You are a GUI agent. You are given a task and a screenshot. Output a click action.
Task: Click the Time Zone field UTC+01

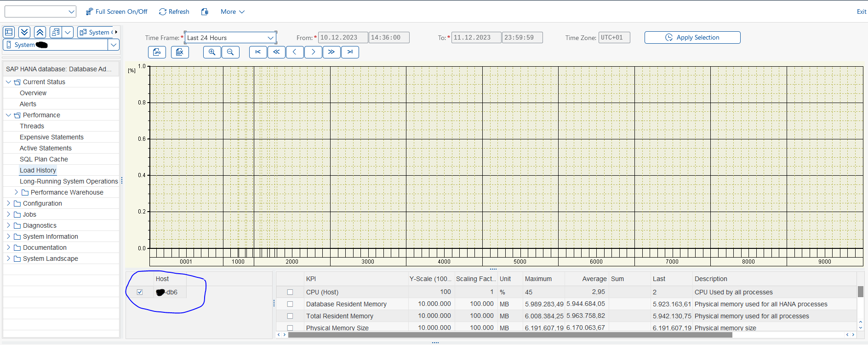[x=614, y=38]
